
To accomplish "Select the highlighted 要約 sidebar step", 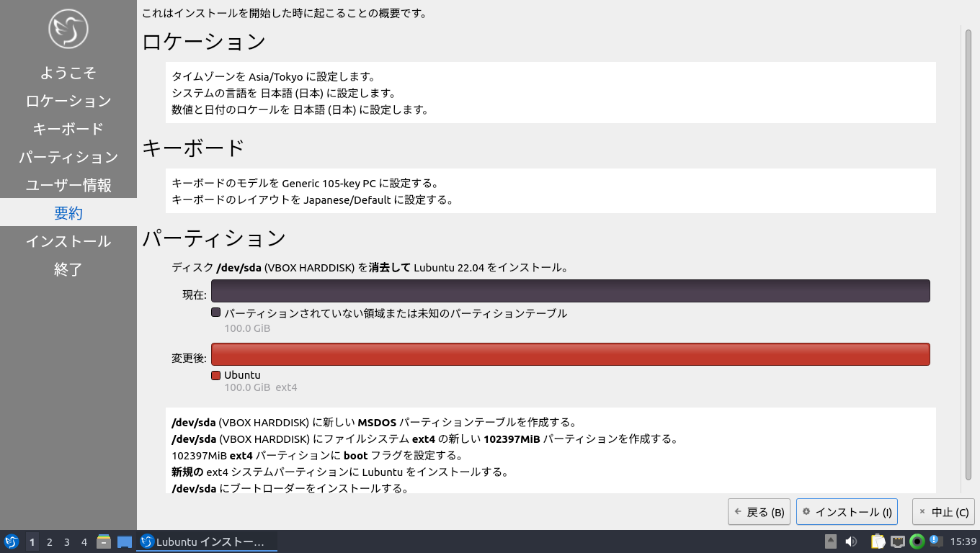I will point(68,213).
